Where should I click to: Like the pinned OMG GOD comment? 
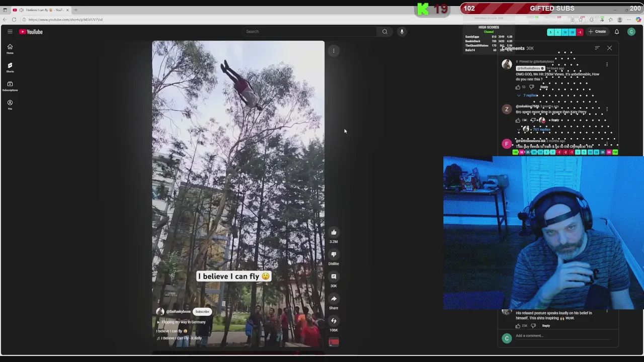518,87
